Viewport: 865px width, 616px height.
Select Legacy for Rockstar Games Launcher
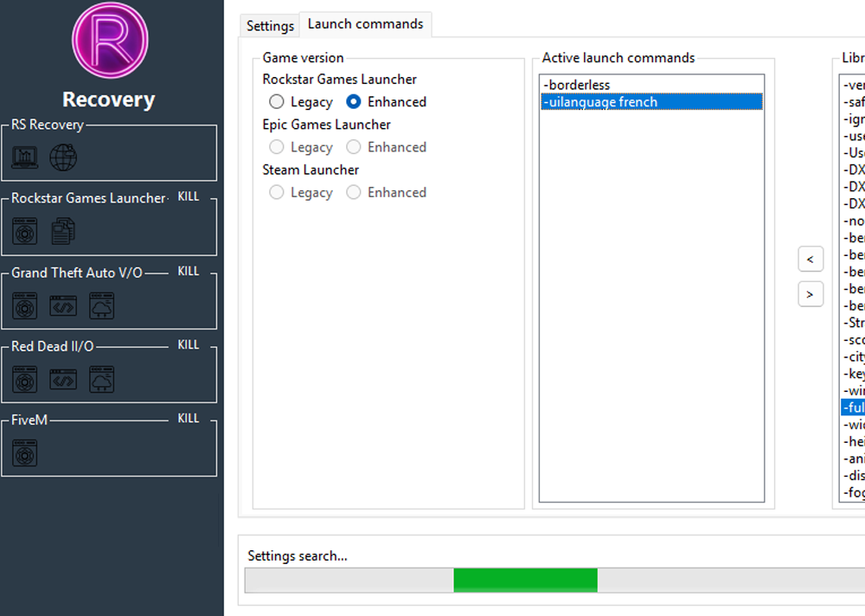[x=277, y=101]
